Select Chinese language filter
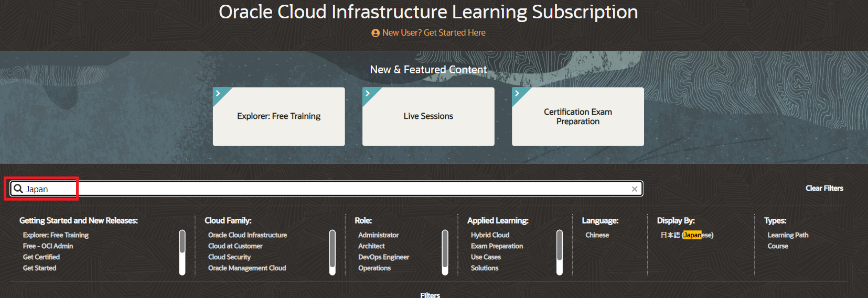Image resolution: width=868 pixels, height=298 pixels. pos(597,235)
